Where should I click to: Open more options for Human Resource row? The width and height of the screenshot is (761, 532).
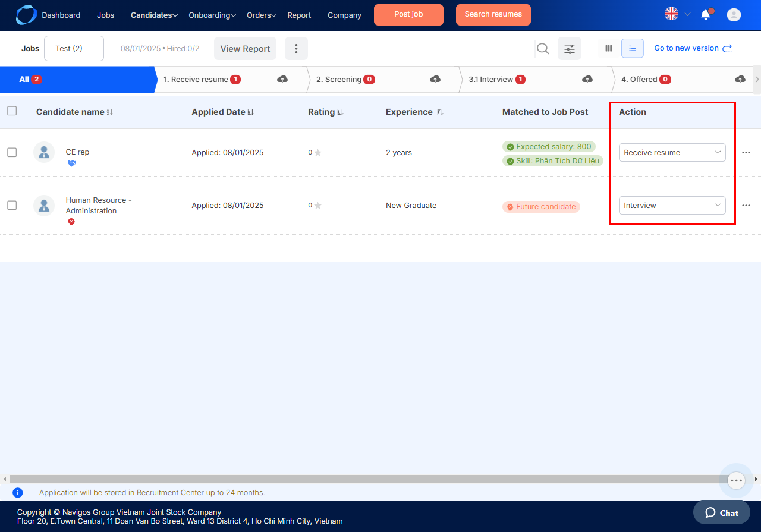point(746,206)
